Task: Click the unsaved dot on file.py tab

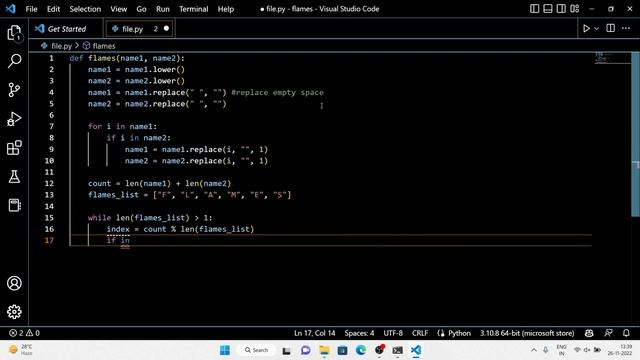Action: [x=166, y=29]
